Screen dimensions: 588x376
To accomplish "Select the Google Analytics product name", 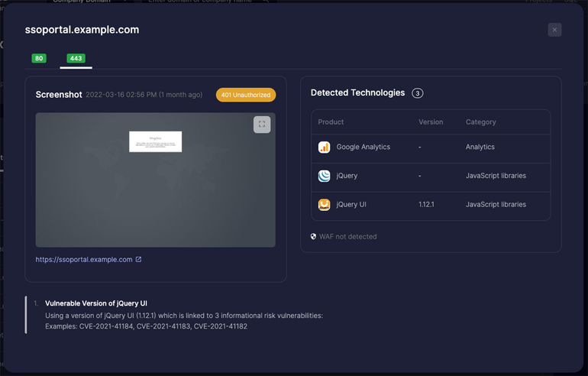I will [363, 147].
